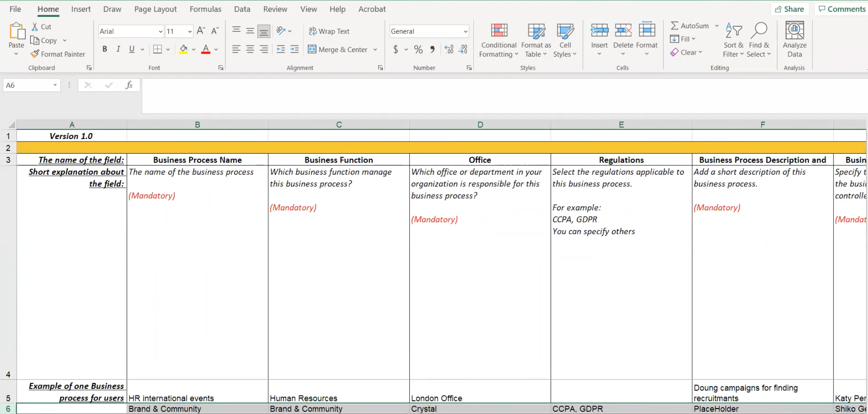Launch Analyze Data

tap(795, 40)
